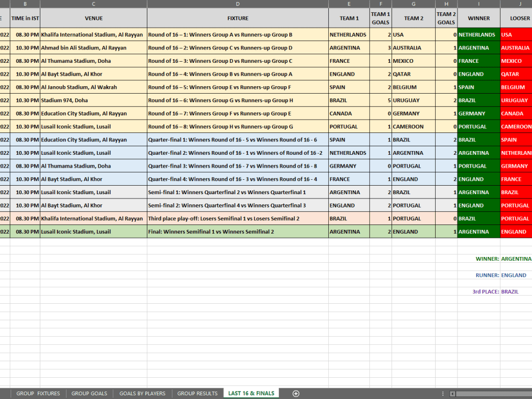532x399 pixels.
Task: Click CAMEROON in the Team 2 column
Action: click(x=413, y=127)
